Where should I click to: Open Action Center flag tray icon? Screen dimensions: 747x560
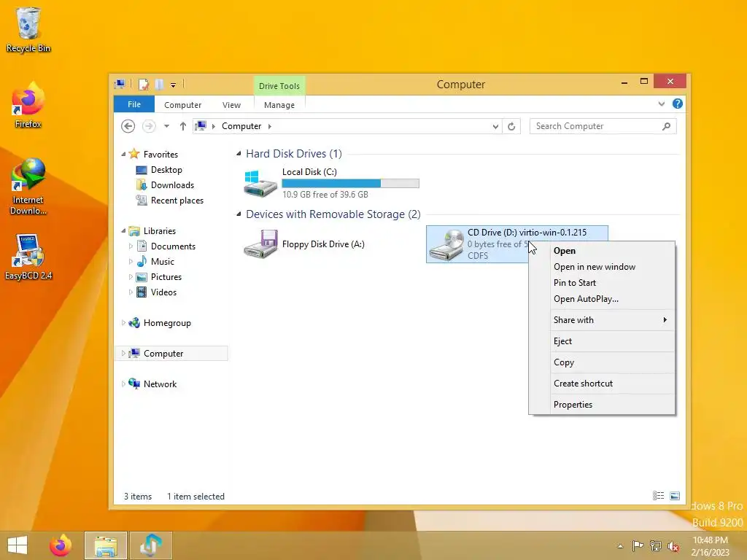click(637, 545)
